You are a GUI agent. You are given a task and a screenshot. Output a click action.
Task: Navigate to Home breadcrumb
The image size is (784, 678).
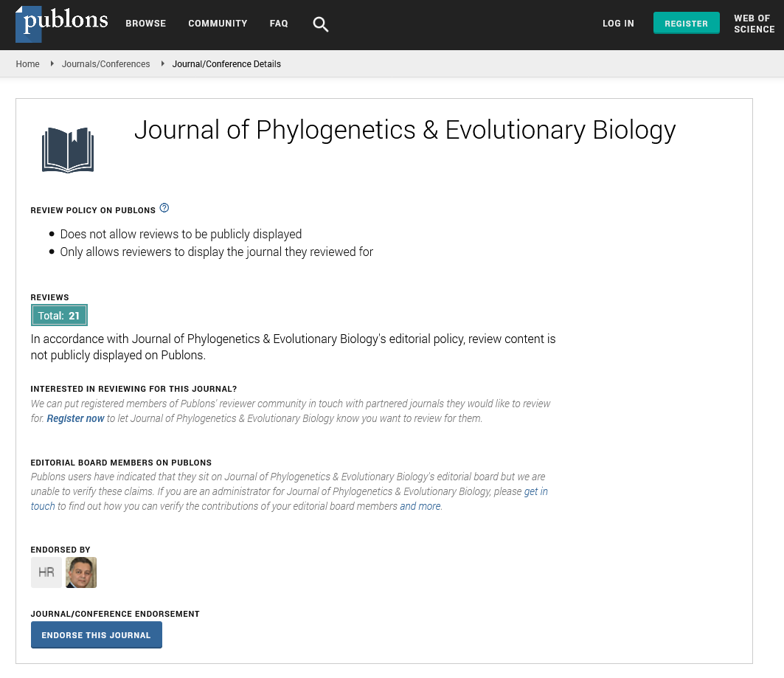[x=28, y=64]
